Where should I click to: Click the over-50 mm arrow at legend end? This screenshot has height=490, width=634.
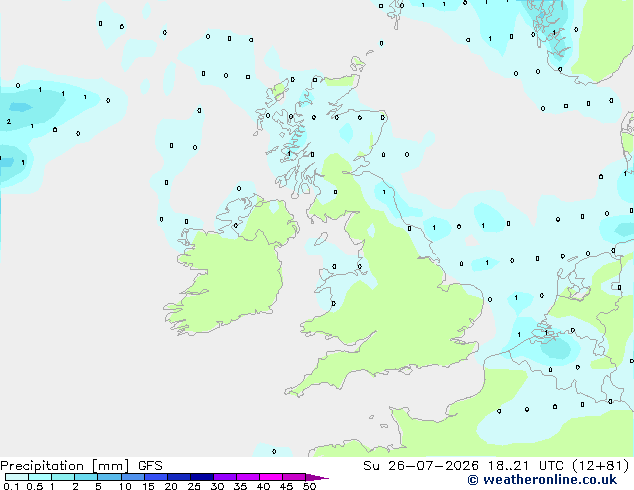[317, 477]
